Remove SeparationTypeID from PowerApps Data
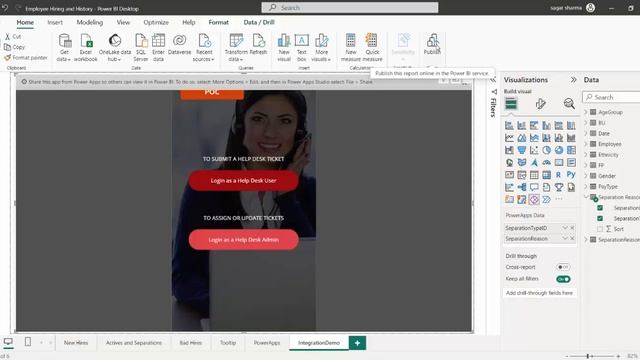 point(572,228)
